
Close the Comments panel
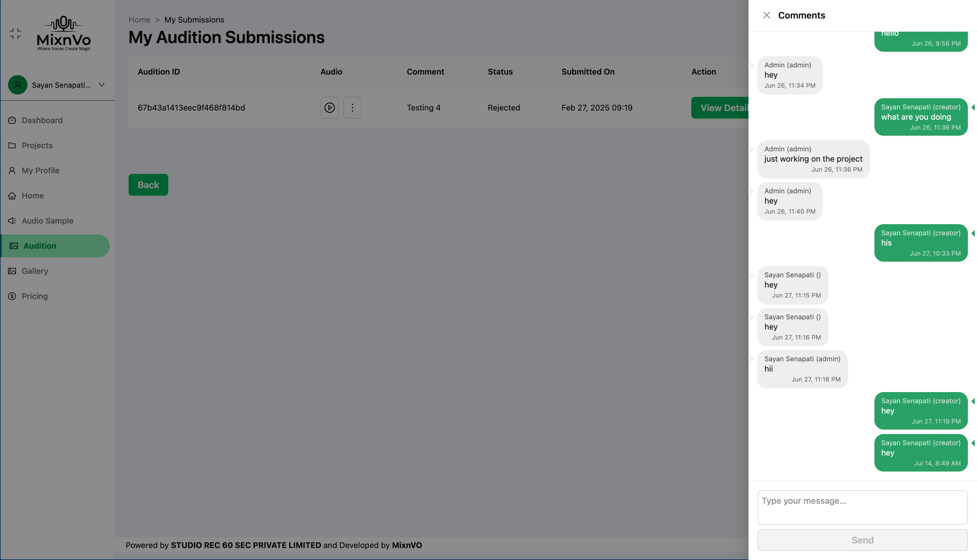tap(766, 15)
